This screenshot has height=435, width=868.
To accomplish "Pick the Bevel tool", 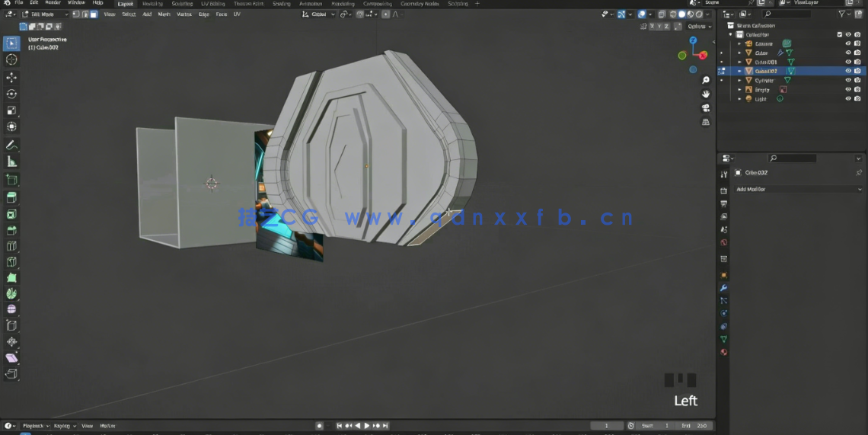I will [x=11, y=231].
